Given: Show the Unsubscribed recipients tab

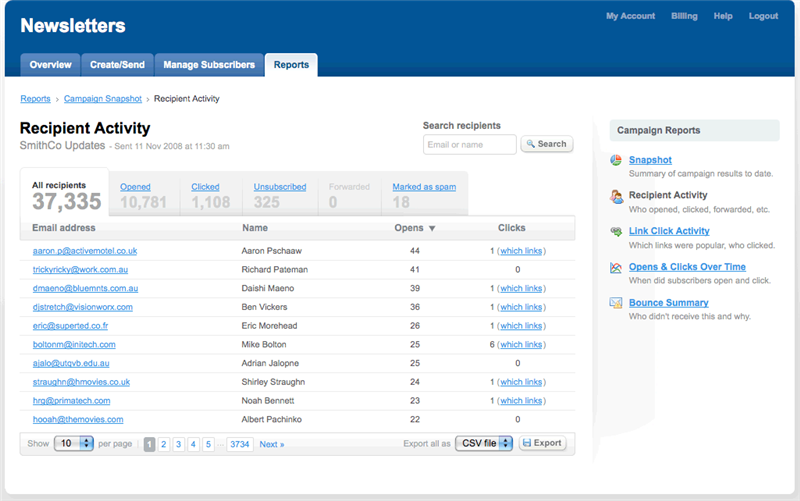Looking at the screenshot, I should point(279,187).
